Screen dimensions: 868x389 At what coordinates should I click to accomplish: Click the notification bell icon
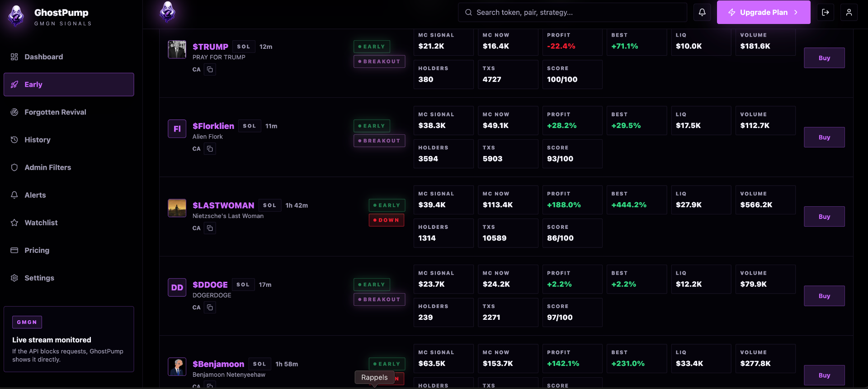[702, 12]
